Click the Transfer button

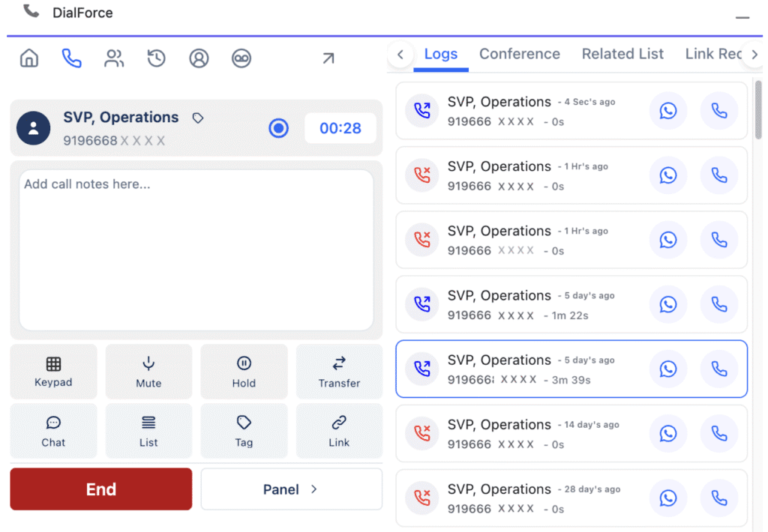[339, 372]
